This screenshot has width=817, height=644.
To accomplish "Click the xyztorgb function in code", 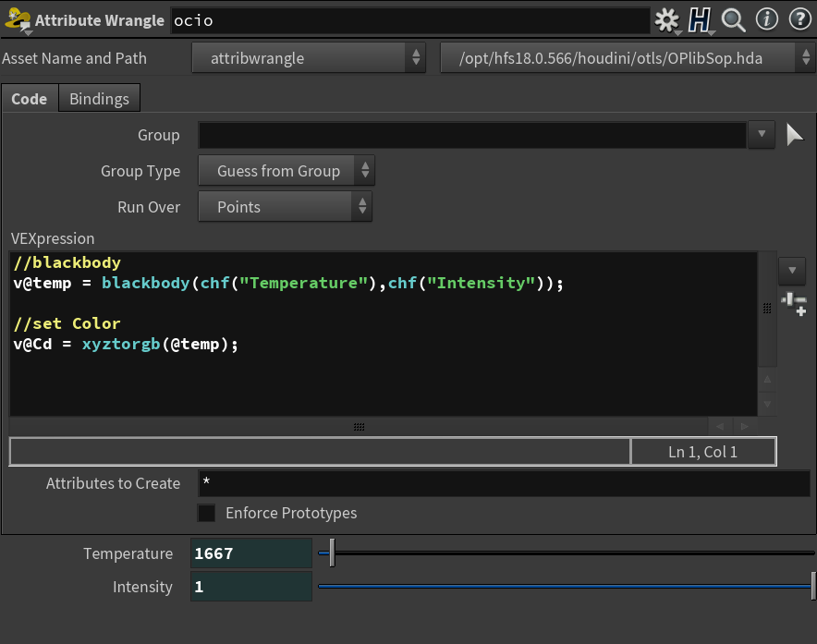I will pos(121,344).
